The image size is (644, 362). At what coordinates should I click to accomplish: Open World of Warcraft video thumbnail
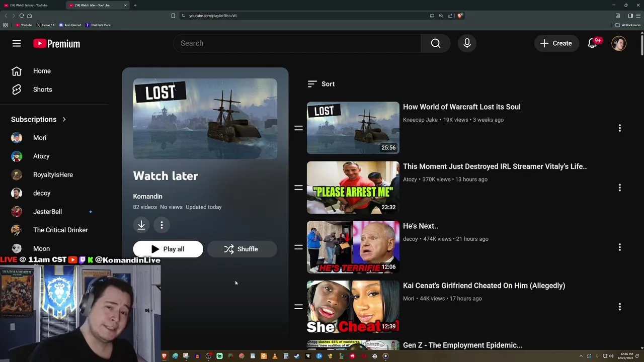(353, 128)
